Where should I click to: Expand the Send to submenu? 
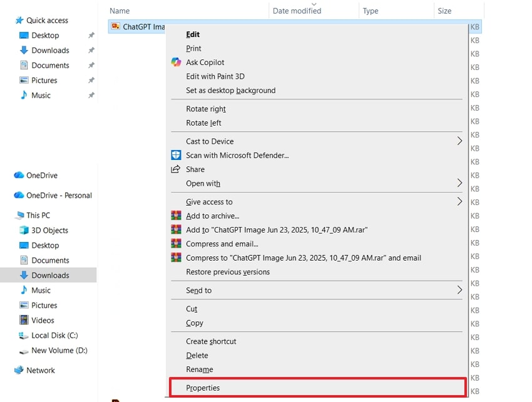tap(313, 290)
